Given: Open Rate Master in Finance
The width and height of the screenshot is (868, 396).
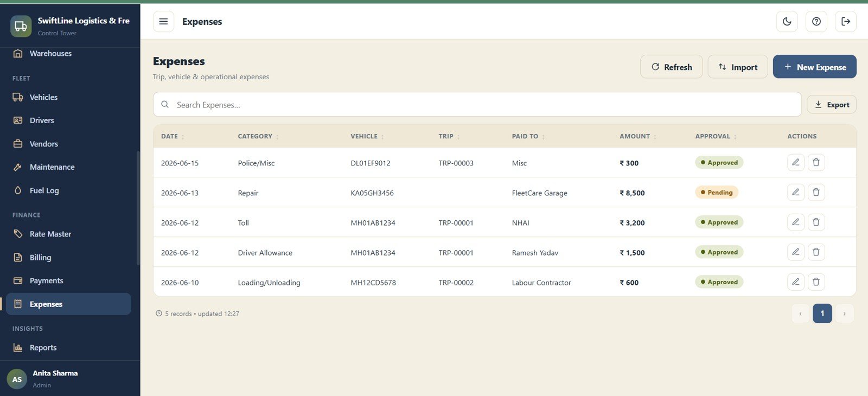Looking at the screenshot, I should [x=68, y=234].
